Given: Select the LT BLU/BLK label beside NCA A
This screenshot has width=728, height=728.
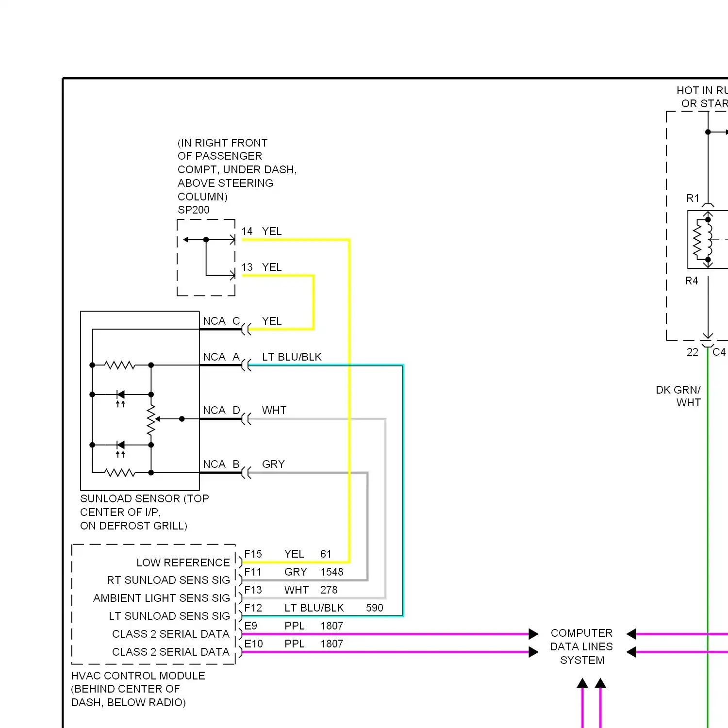Looking at the screenshot, I should click(x=292, y=357).
